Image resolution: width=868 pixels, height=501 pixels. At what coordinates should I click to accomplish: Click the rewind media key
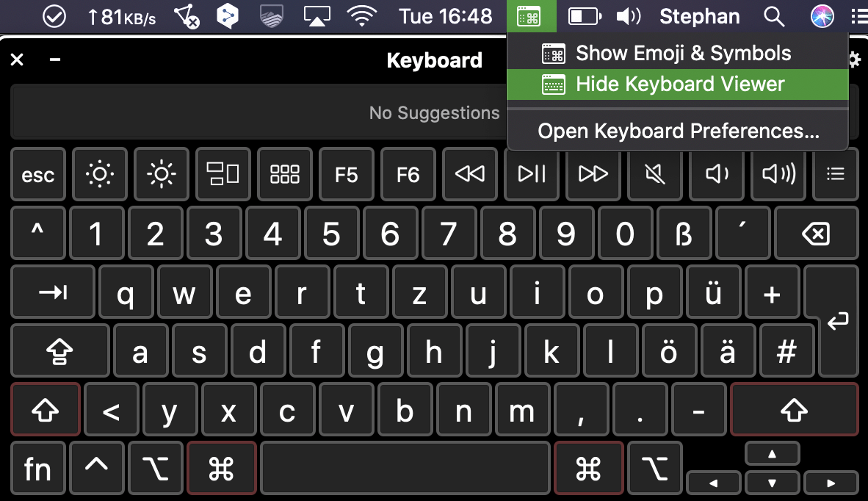(x=470, y=174)
